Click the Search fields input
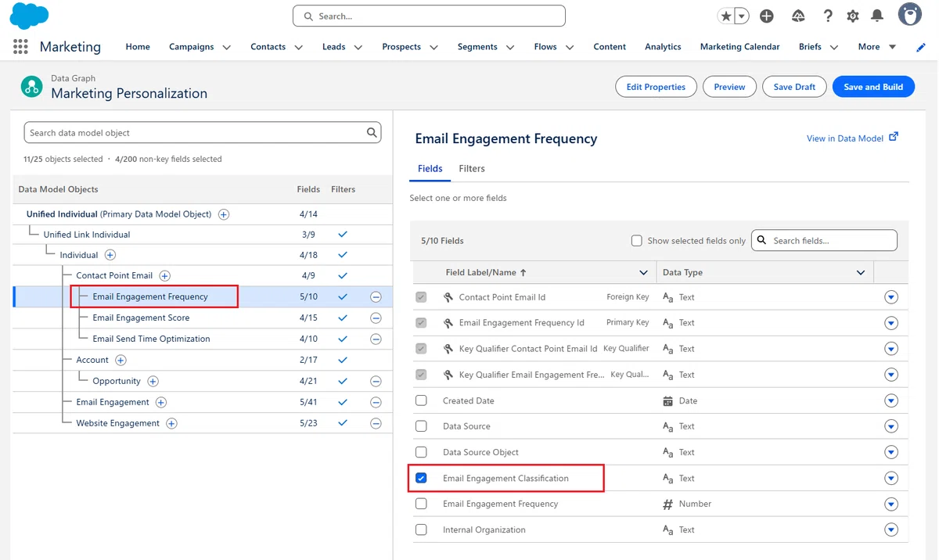939x560 pixels. pos(824,241)
